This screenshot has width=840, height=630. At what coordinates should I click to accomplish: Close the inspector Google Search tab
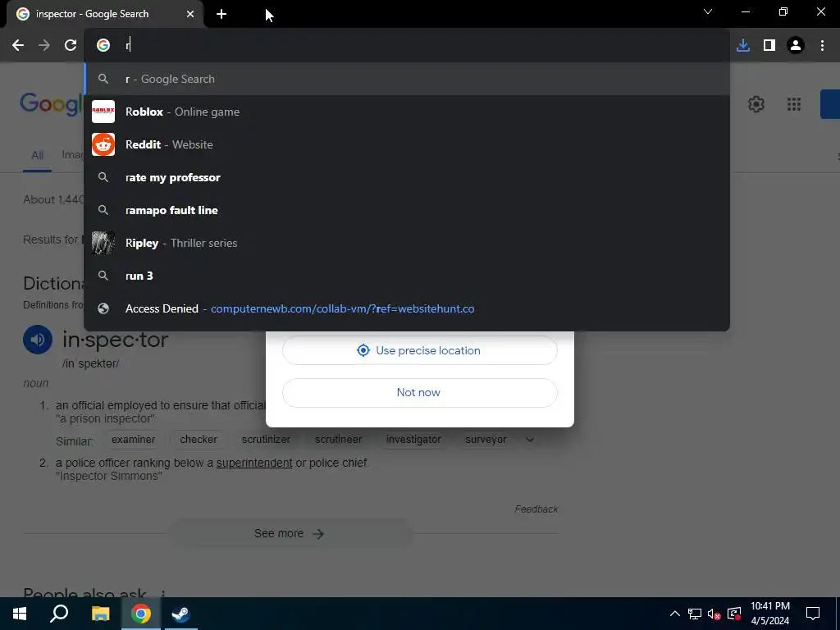pyautogui.click(x=190, y=15)
